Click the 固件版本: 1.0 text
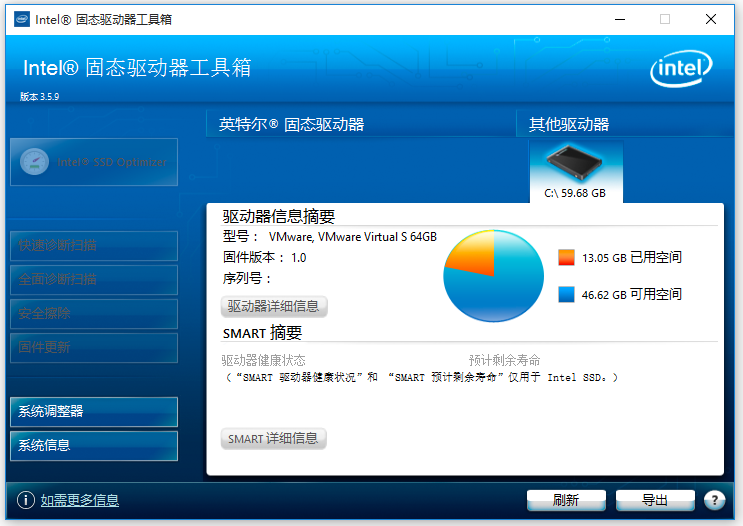This screenshot has height=526, width=743. point(264,257)
